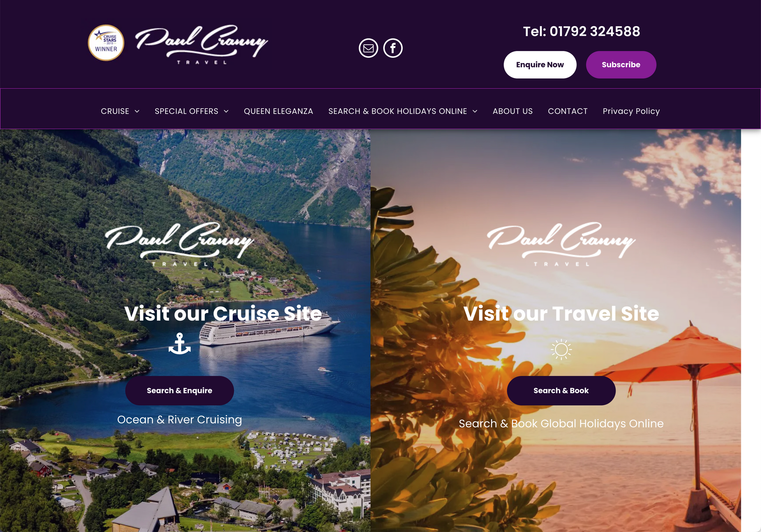Click the Paul Cranny Travel header logo
761x532 pixels.
[201, 44]
